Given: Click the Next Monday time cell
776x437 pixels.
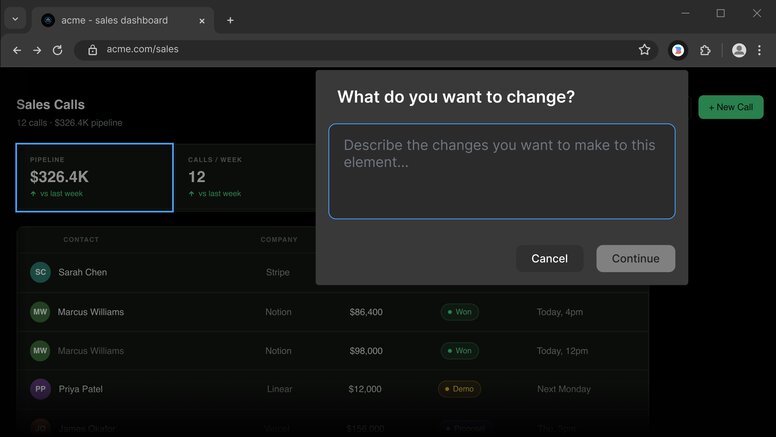Looking at the screenshot, I should click(x=564, y=389).
